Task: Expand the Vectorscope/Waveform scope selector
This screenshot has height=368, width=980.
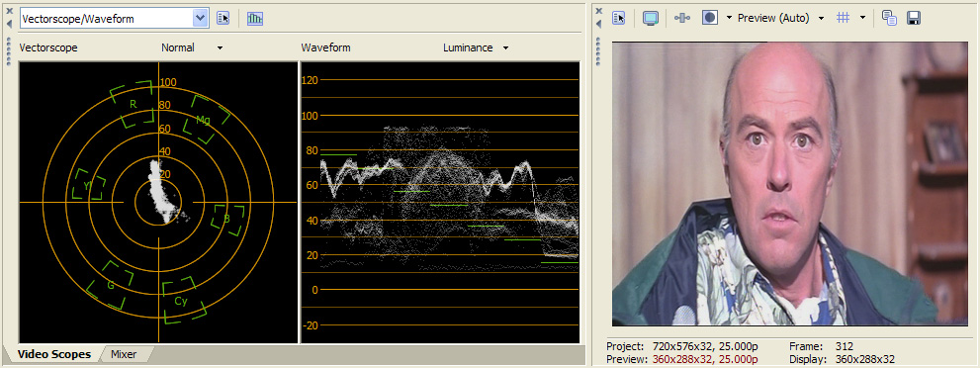Action: pos(200,19)
